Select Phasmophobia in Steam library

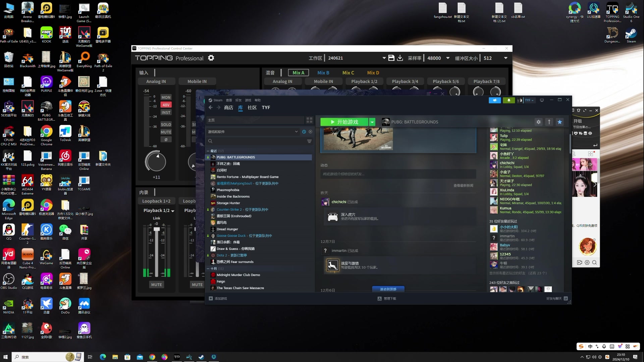click(x=228, y=190)
